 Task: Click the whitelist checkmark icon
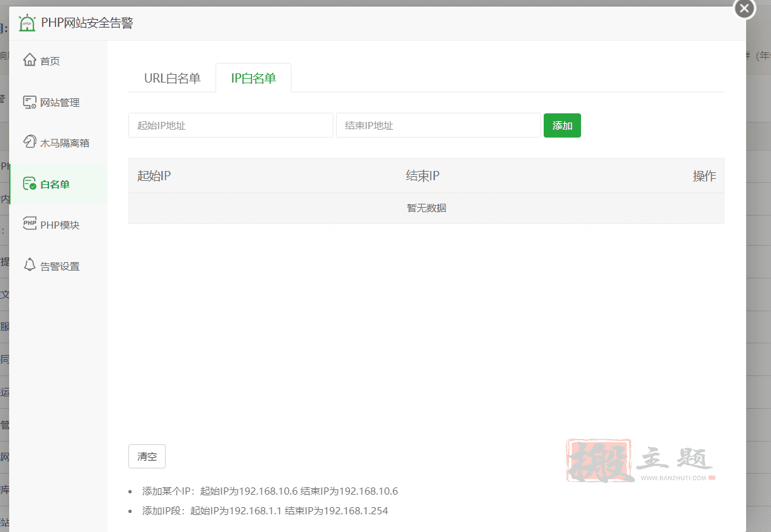[29, 183]
